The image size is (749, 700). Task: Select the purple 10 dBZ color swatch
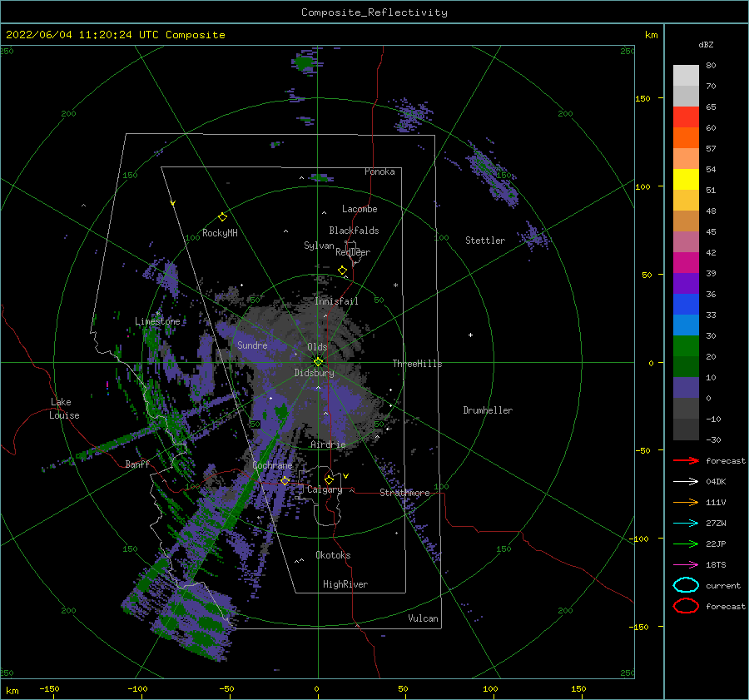(686, 387)
